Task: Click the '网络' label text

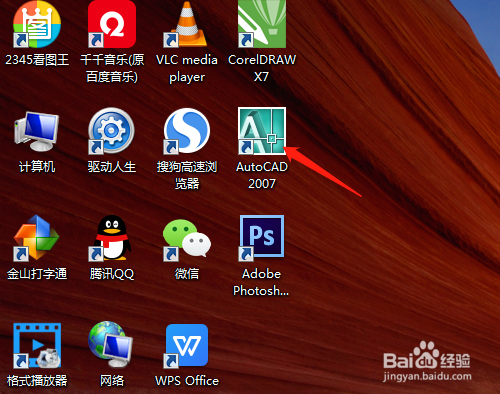Action: click(x=112, y=381)
